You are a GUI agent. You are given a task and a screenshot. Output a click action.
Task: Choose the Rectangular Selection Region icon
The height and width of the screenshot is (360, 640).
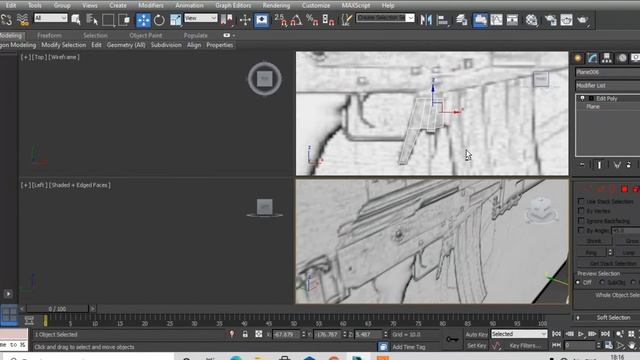point(108,20)
